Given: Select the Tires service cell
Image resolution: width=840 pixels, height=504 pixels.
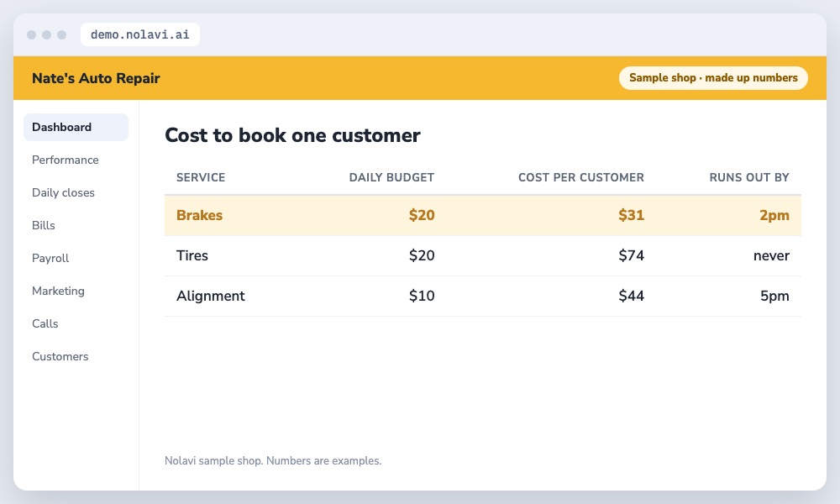Looking at the screenshot, I should point(192,255).
